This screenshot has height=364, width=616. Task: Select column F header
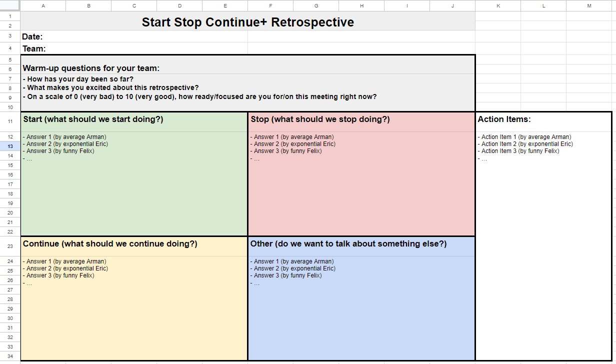[x=270, y=5]
